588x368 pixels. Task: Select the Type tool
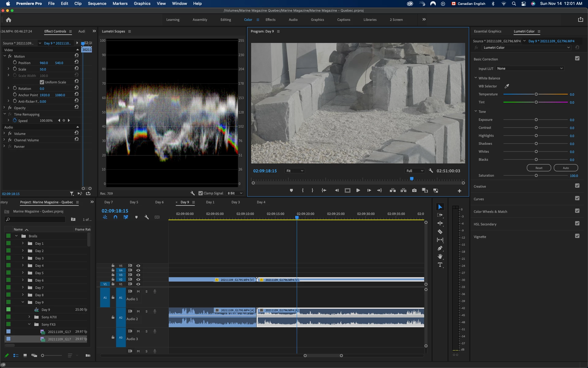(x=440, y=265)
